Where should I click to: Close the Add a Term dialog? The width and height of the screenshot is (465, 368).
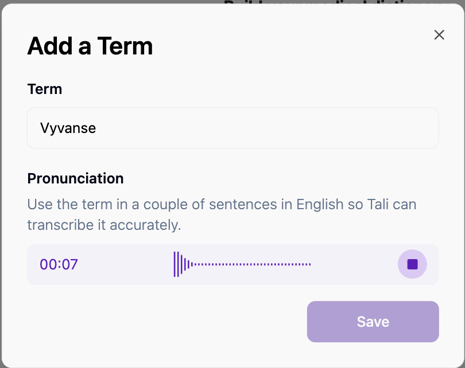click(439, 35)
